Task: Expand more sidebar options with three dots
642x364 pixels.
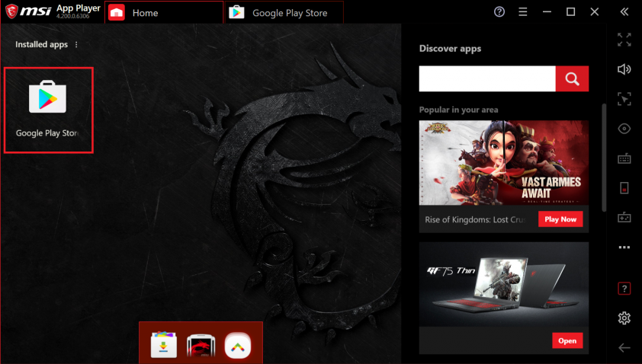Action: click(x=624, y=247)
